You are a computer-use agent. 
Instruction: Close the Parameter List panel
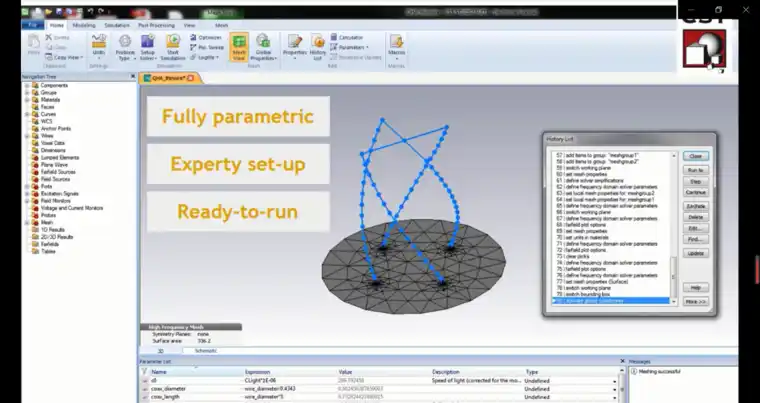point(623,361)
